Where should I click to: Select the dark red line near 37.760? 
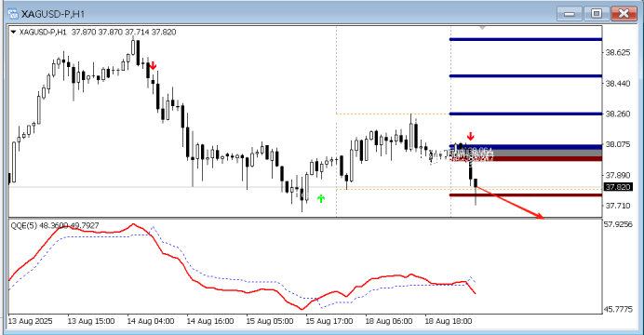coord(526,195)
